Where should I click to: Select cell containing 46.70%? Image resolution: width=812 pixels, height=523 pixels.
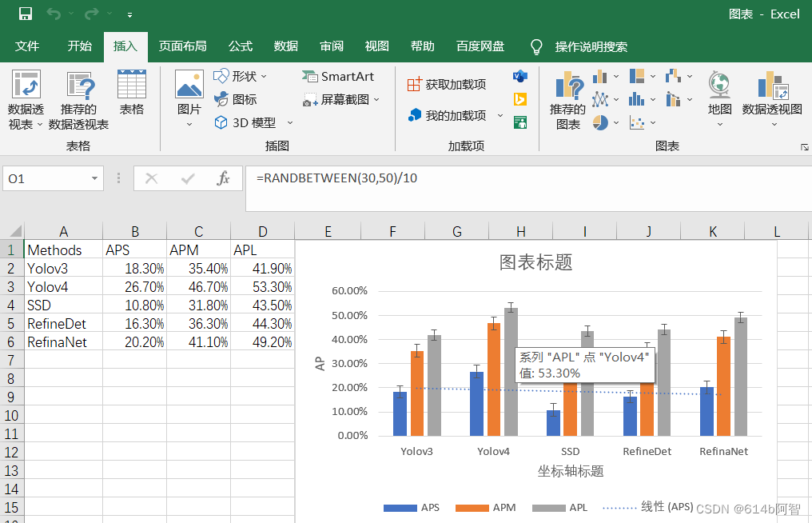(x=198, y=286)
